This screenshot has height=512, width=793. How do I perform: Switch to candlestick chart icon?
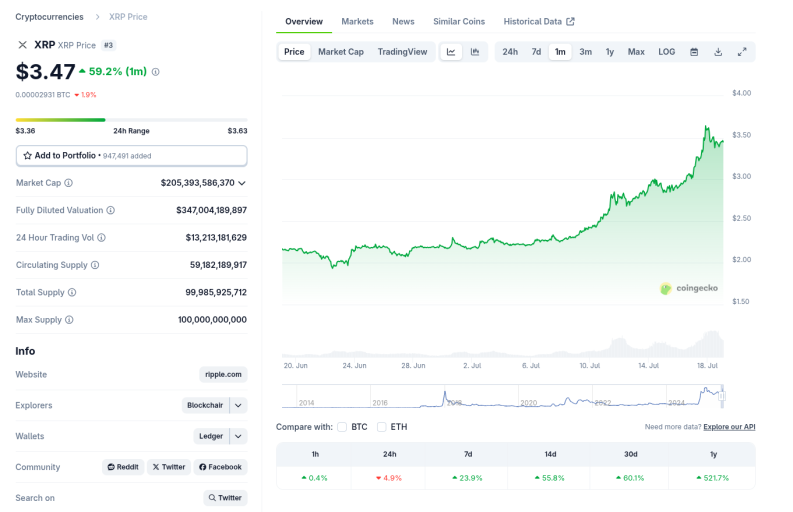click(x=475, y=52)
